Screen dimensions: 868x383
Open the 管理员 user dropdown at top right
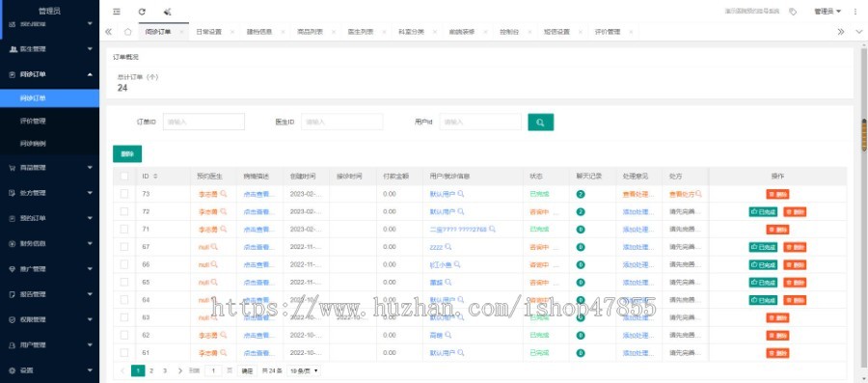pyautogui.click(x=827, y=11)
